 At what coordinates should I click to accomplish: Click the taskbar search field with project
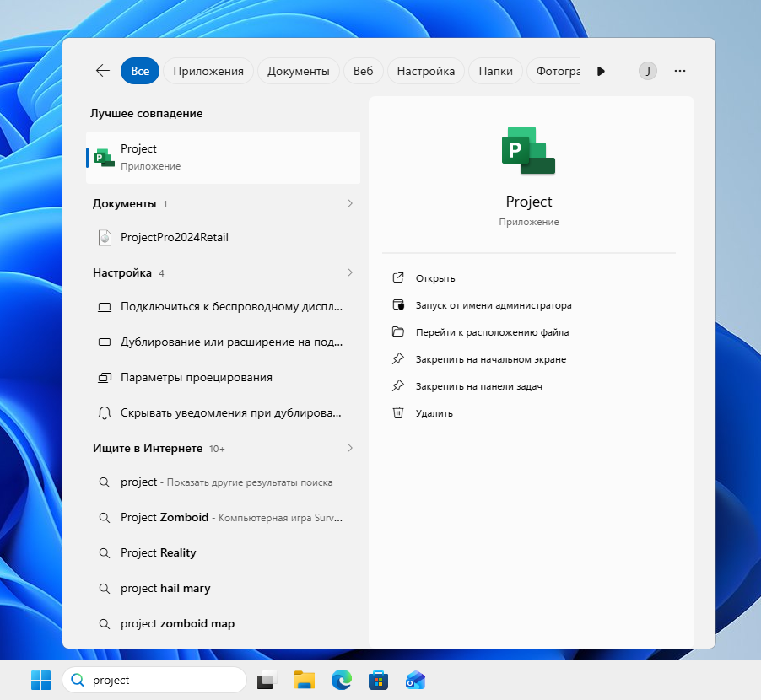coord(154,680)
